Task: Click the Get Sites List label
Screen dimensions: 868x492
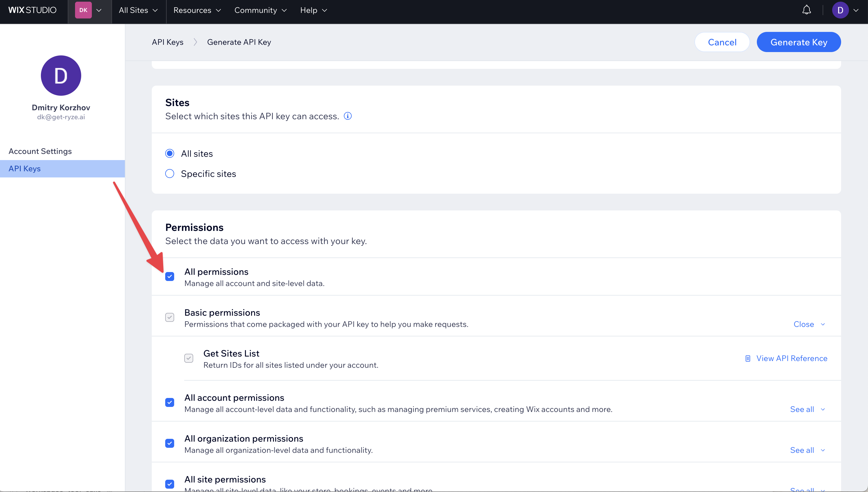Action: tap(231, 353)
